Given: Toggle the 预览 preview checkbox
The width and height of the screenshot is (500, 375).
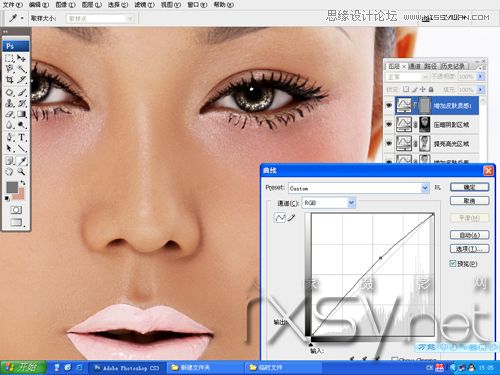Looking at the screenshot, I should [x=452, y=263].
